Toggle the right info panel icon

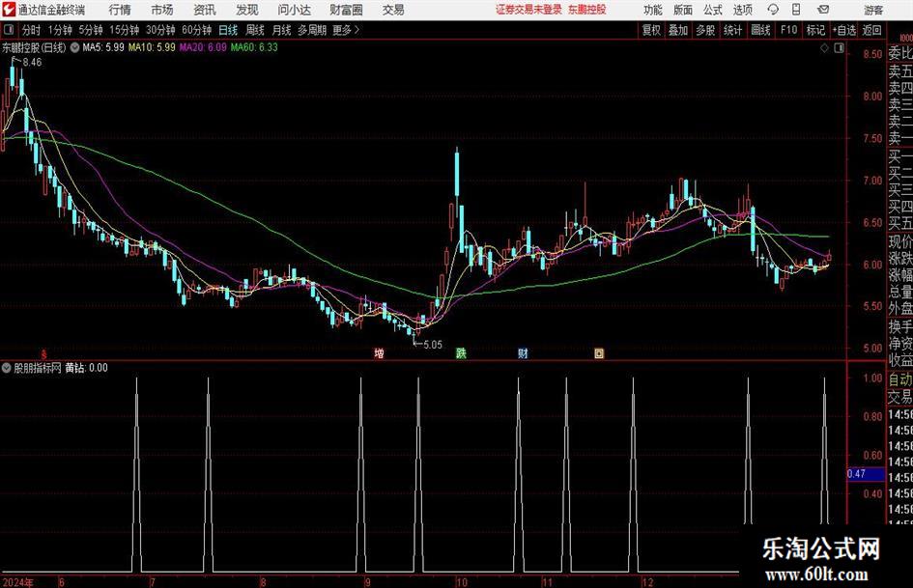click(839, 48)
